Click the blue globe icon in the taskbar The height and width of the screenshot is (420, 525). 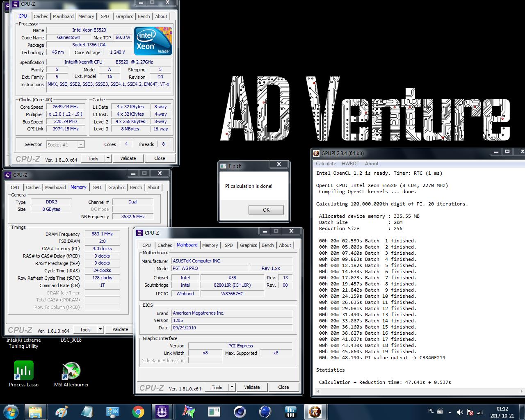265,411
